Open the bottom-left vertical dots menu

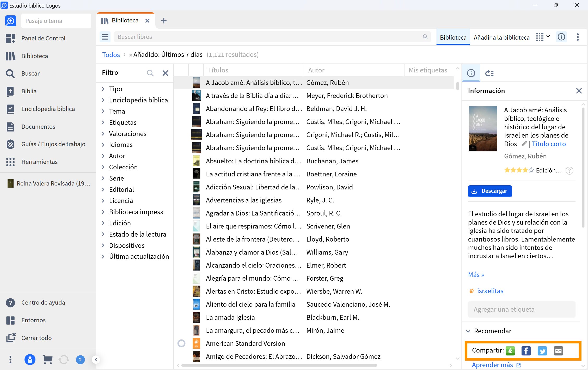10,360
